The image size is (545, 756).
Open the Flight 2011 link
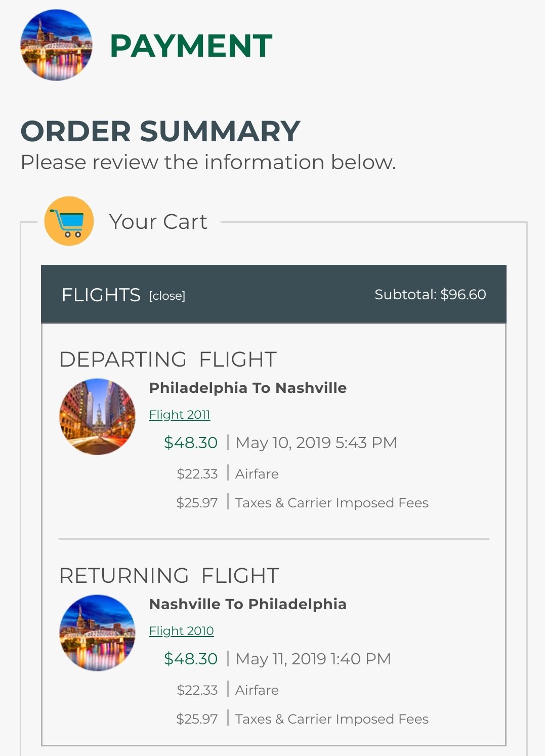click(x=180, y=415)
